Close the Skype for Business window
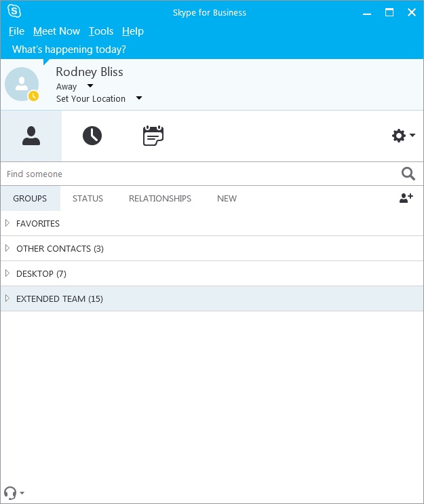424x504 pixels. pos(412,12)
